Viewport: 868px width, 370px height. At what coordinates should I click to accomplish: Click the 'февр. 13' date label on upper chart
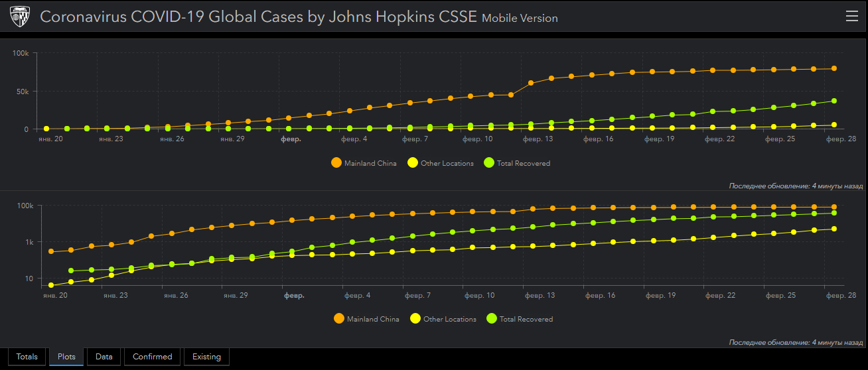[538, 139]
